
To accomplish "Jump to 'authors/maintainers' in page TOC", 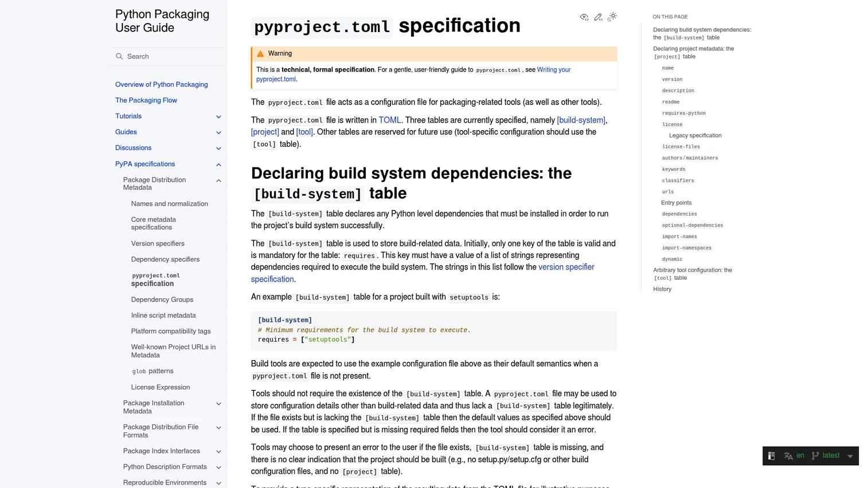I will point(690,158).
